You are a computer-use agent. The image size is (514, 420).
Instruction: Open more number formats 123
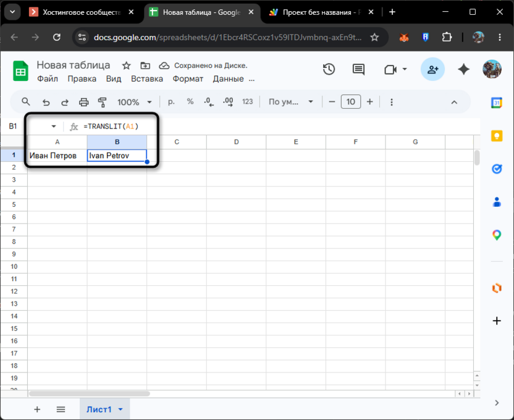click(248, 102)
